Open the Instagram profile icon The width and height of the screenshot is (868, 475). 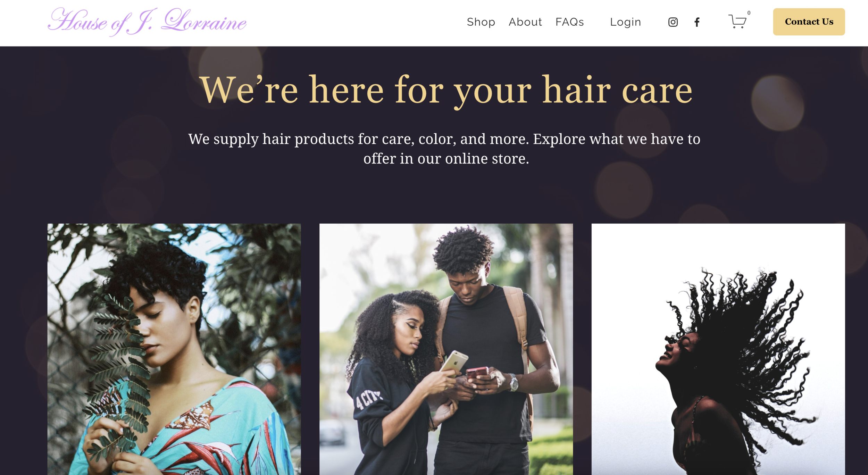point(673,22)
